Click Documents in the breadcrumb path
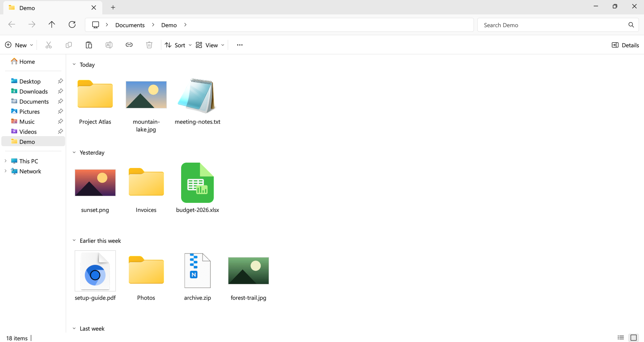Image resolution: width=644 pixels, height=342 pixels. pos(130,25)
